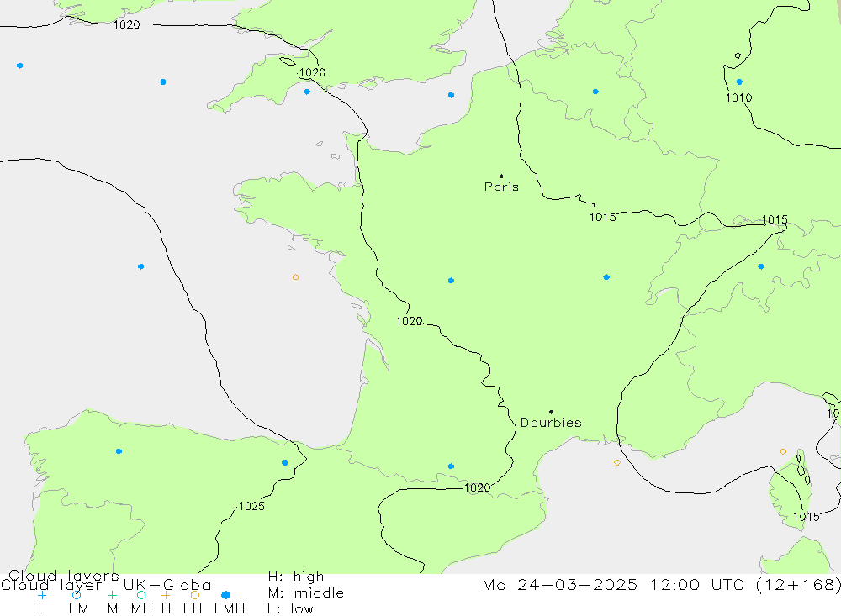Click the 'UK-Global' model name text

(170, 584)
